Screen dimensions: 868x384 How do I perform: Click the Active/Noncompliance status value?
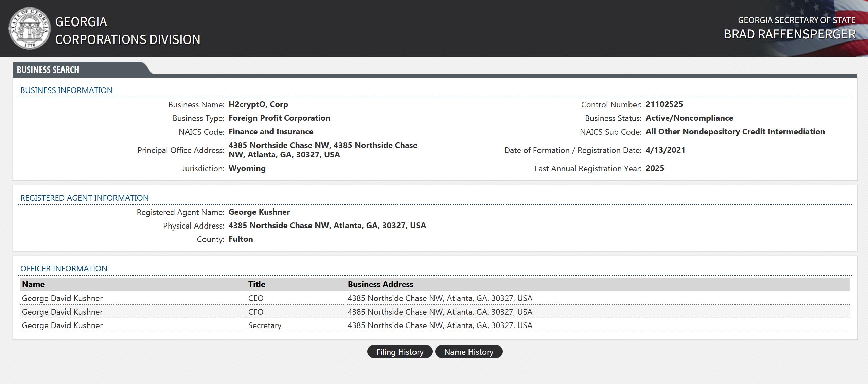[689, 118]
